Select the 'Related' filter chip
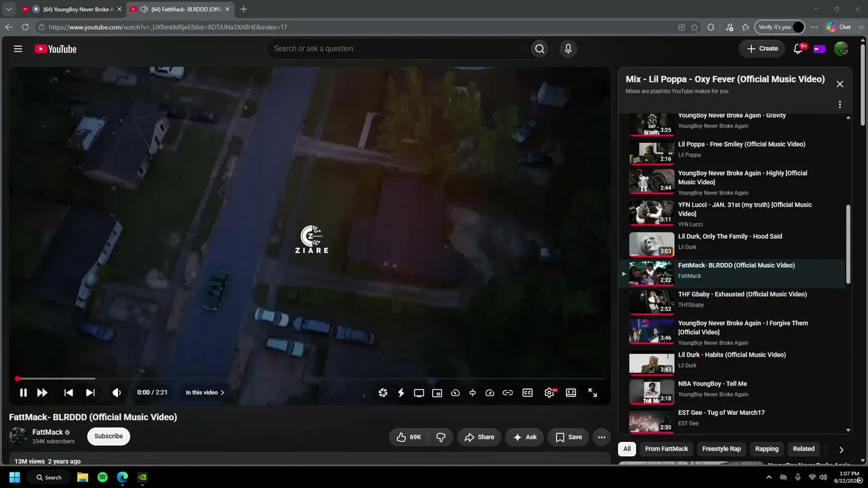This screenshot has width=868, height=488. [x=804, y=449]
